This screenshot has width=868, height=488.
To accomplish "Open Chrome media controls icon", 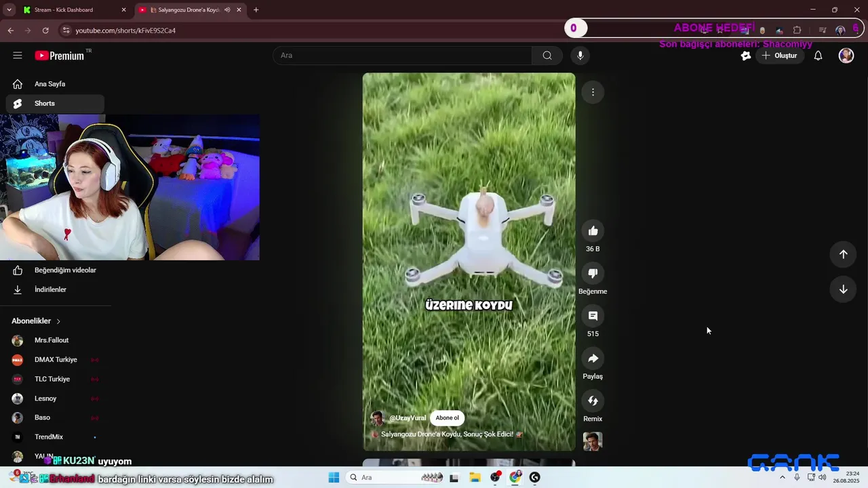I will (823, 30).
